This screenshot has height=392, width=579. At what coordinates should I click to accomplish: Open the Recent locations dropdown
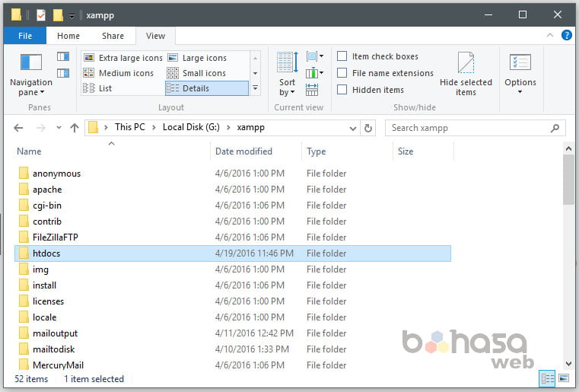[59, 128]
